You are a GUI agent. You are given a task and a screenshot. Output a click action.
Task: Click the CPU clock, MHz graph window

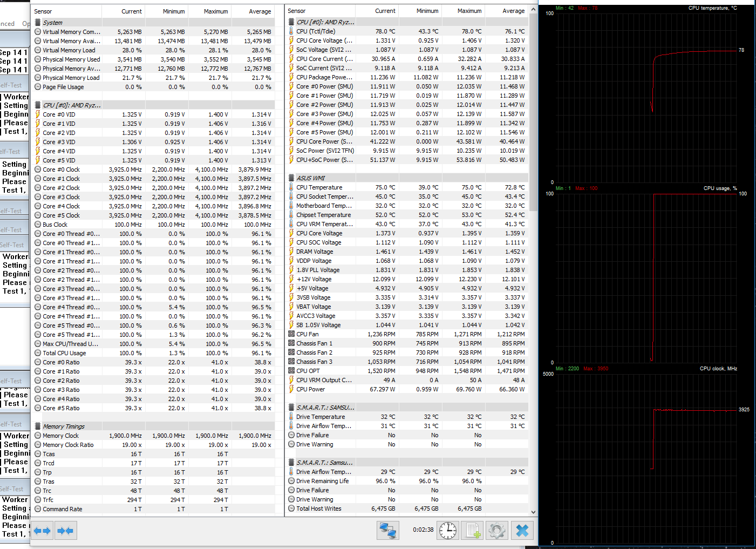[647, 456]
